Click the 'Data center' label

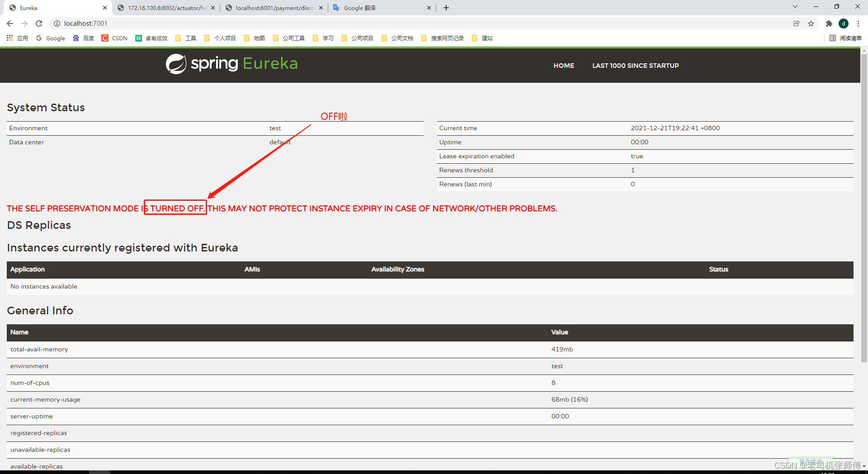click(27, 142)
